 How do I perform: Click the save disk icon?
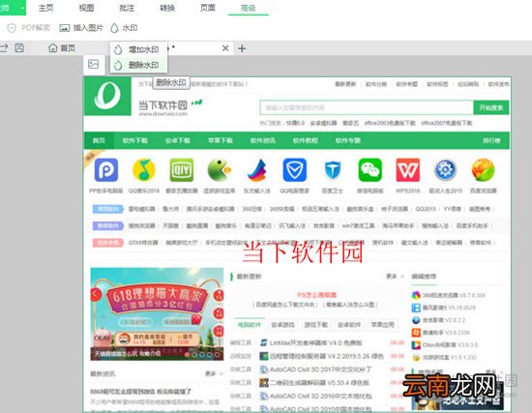[x=19, y=47]
